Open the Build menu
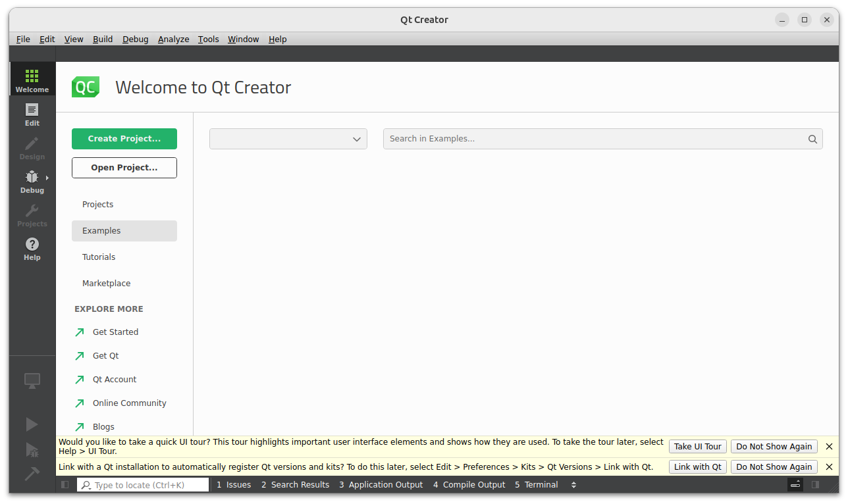 point(103,39)
